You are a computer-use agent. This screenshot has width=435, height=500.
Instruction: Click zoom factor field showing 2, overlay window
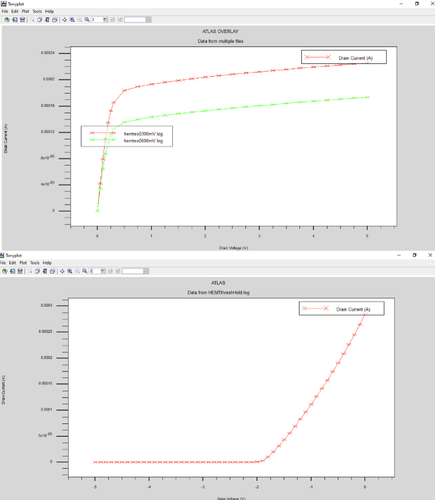click(x=97, y=20)
